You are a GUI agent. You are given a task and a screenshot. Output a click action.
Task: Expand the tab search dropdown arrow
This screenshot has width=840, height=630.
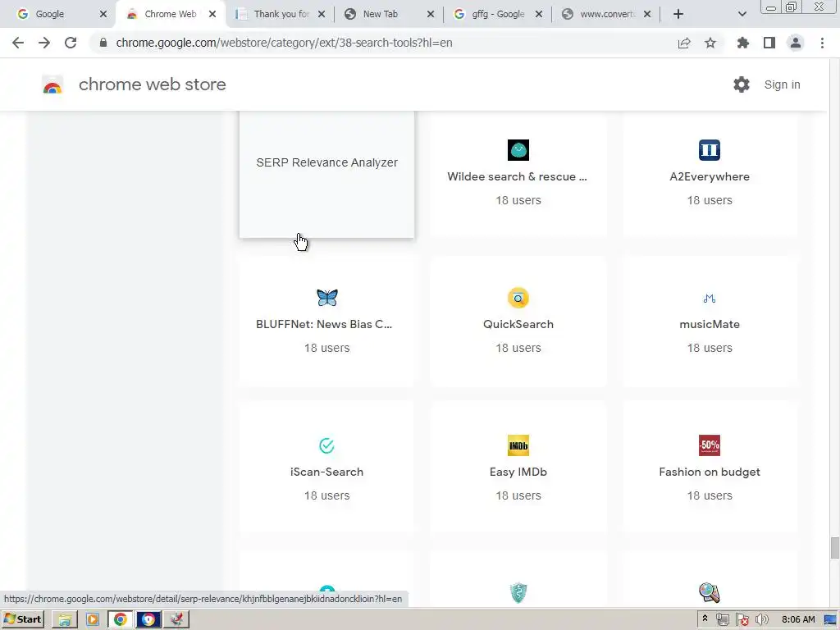(742, 14)
